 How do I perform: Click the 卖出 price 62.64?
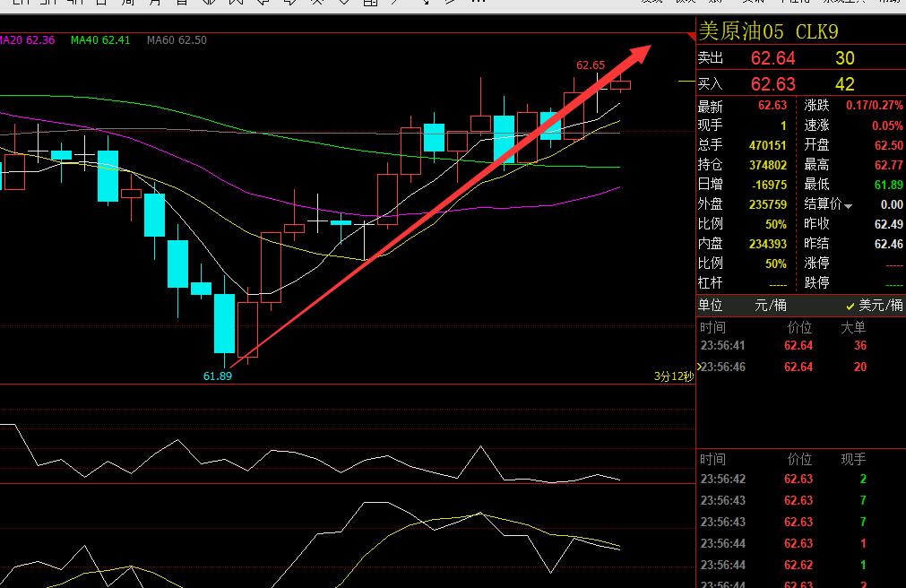[773, 58]
